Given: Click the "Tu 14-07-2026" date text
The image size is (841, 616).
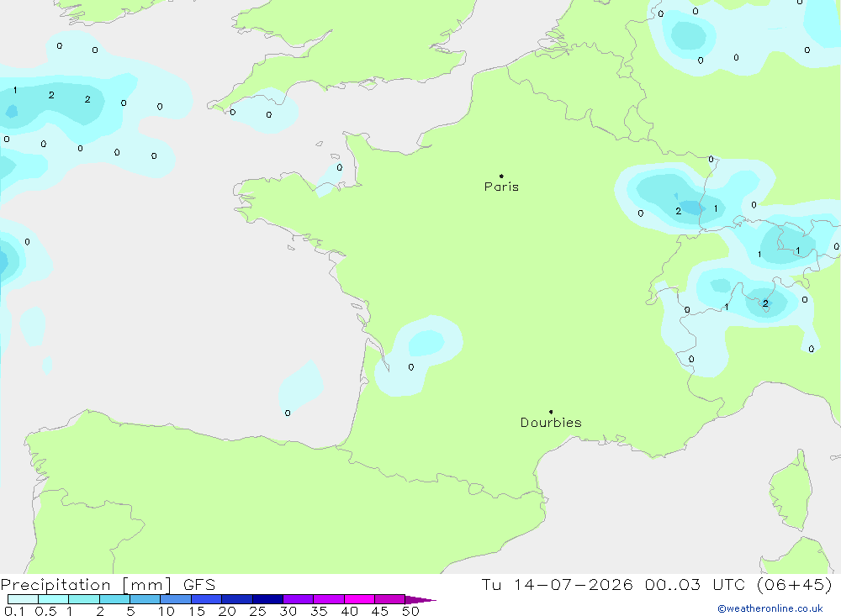Looking at the screenshot, I should coord(557,585).
